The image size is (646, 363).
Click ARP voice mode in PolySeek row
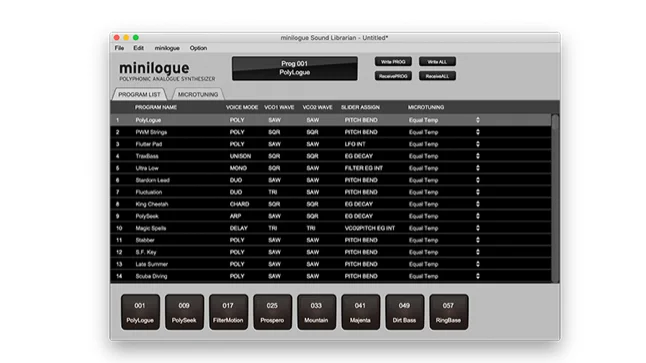[x=235, y=216]
